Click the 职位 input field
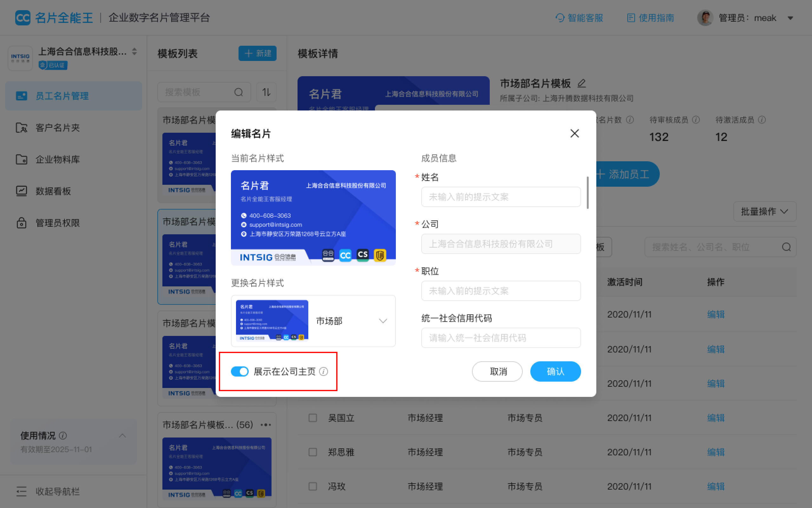Screen dimensions: 812x508 501,291
